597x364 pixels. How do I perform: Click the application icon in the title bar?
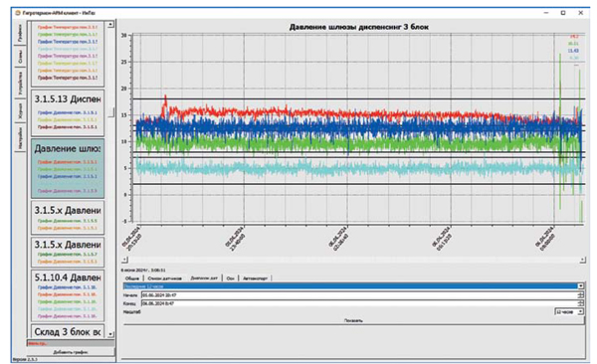(18, 13)
